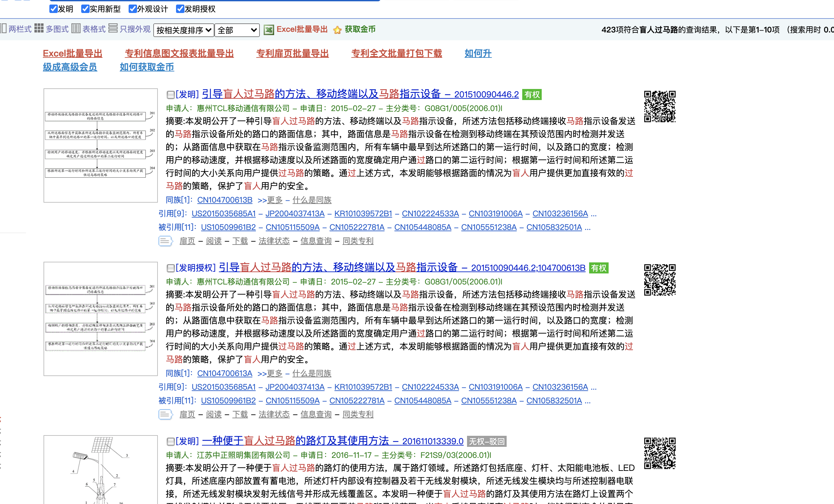This screenshot has width=834, height=504.
Task: Open 级成高级会员 link
Action: coord(70,67)
